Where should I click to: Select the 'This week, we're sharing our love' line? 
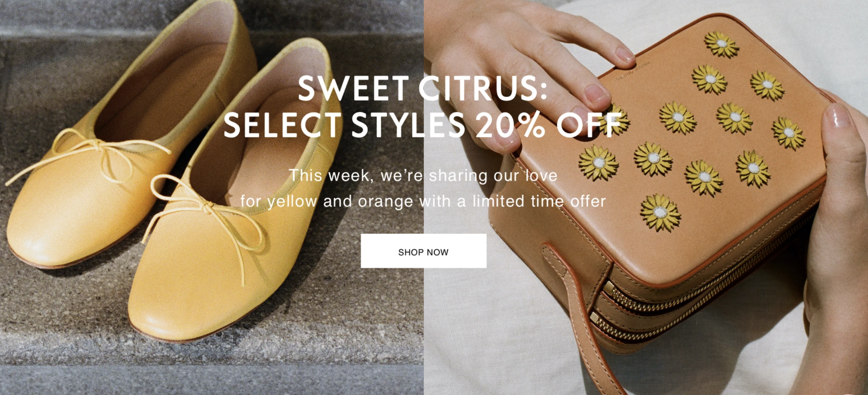(423, 176)
